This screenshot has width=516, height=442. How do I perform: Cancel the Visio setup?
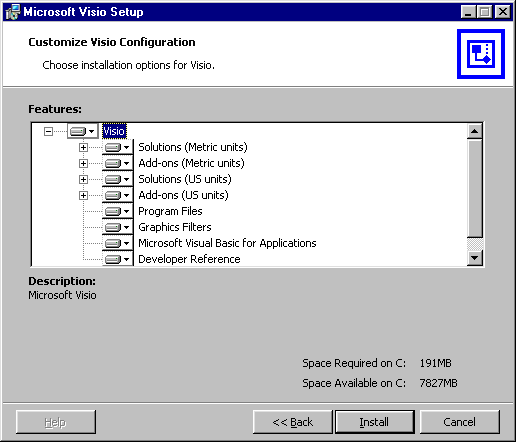(x=459, y=422)
